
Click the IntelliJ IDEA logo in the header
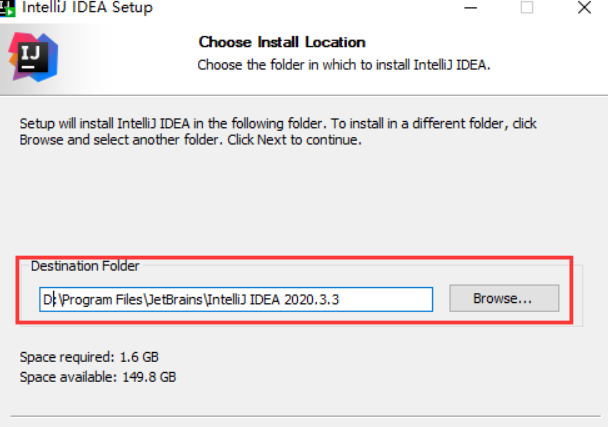33,57
